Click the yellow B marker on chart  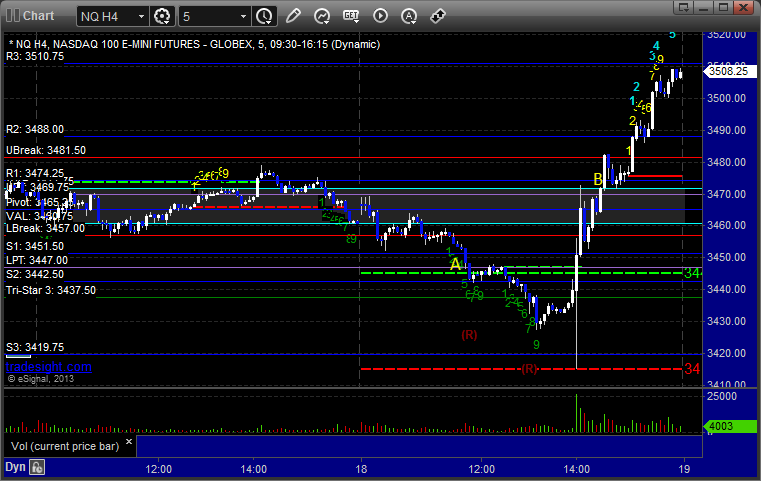(598, 180)
